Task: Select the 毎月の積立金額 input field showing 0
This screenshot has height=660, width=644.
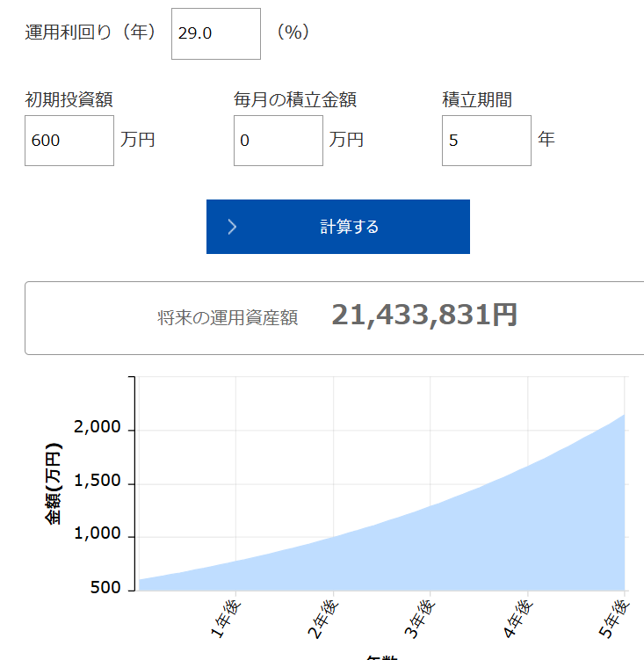Action: tap(279, 141)
